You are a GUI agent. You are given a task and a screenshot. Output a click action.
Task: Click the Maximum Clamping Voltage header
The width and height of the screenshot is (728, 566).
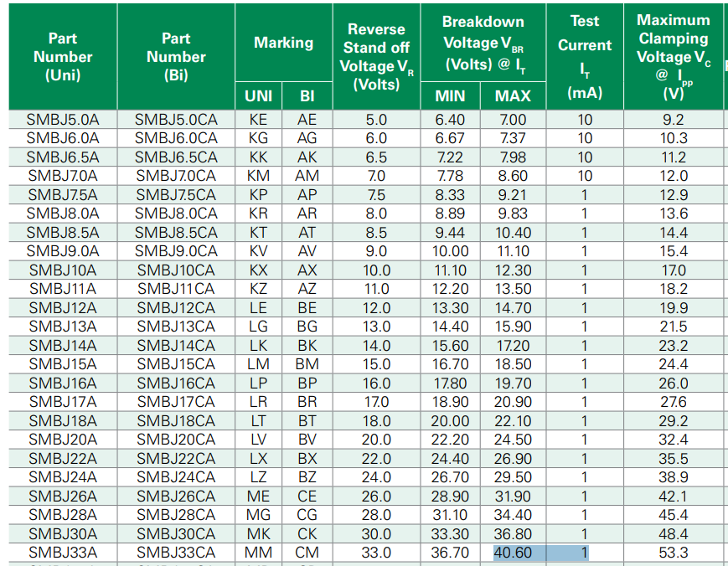[674, 57]
